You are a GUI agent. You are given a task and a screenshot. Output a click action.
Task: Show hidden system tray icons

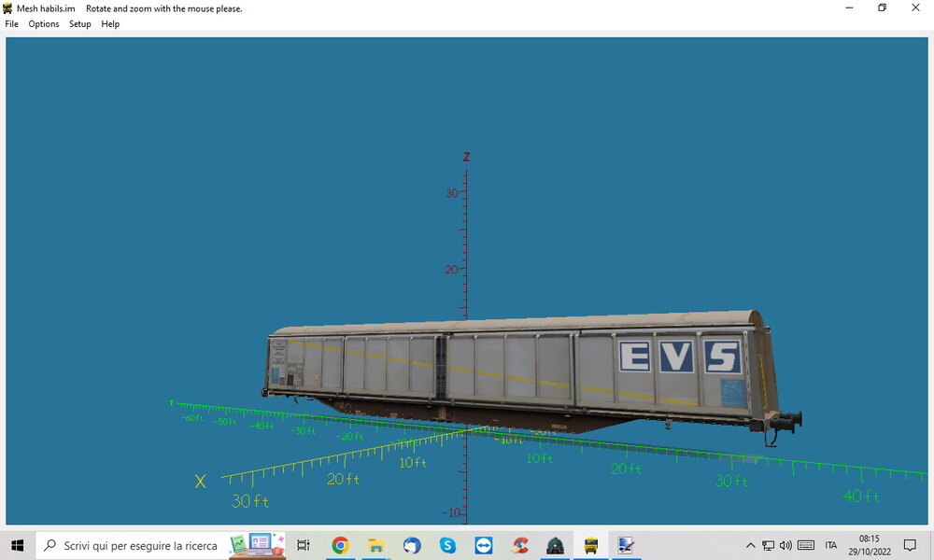click(x=751, y=545)
